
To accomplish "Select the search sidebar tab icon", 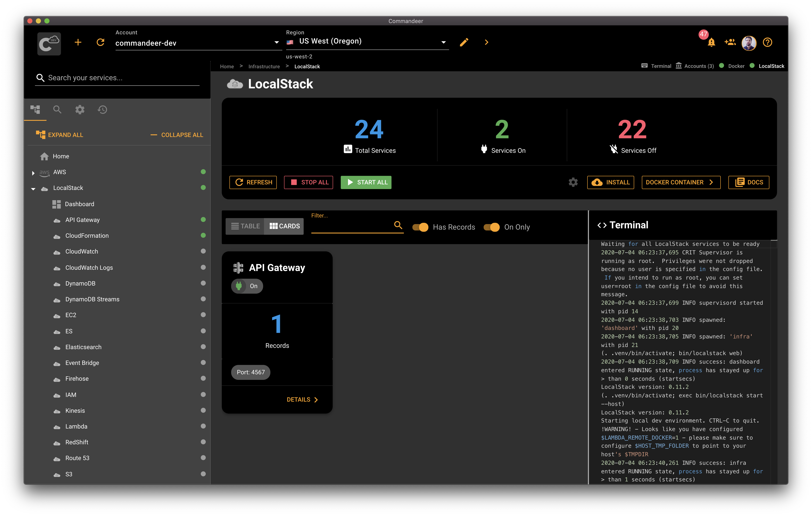I will [x=57, y=109].
